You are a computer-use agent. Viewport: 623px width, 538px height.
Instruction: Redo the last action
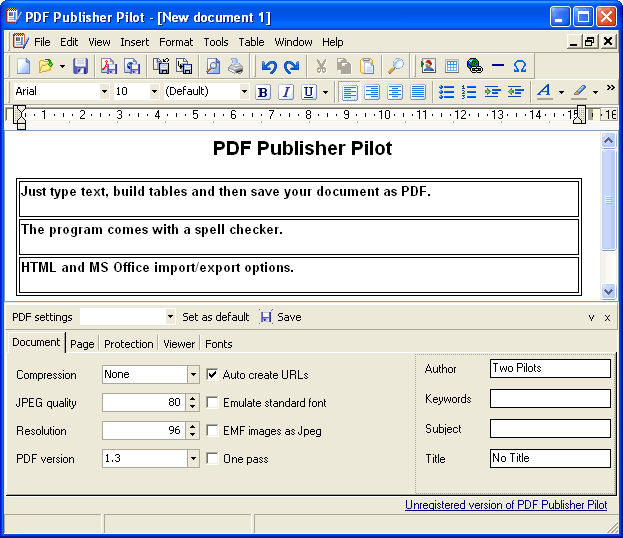tap(292, 66)
